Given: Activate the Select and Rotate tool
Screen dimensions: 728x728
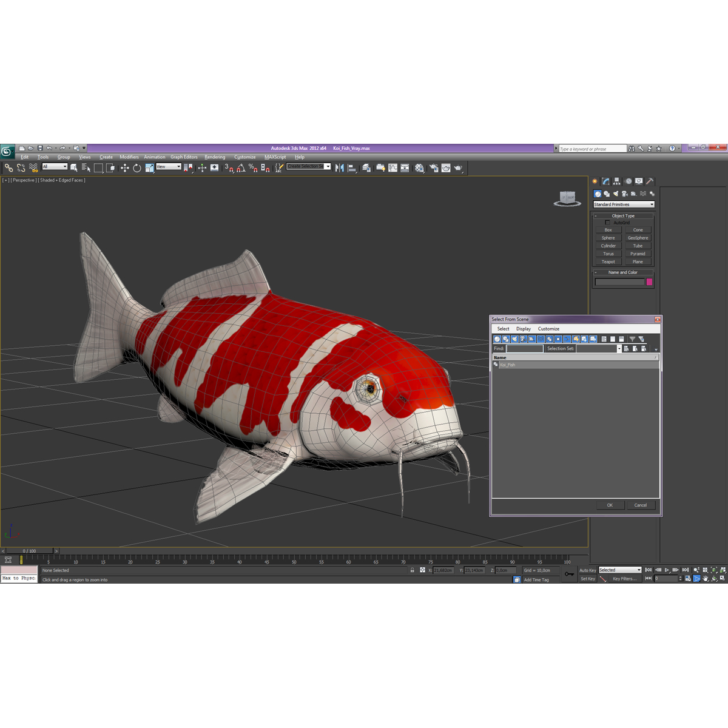Looking at the screenshot, I should (137, 168).
